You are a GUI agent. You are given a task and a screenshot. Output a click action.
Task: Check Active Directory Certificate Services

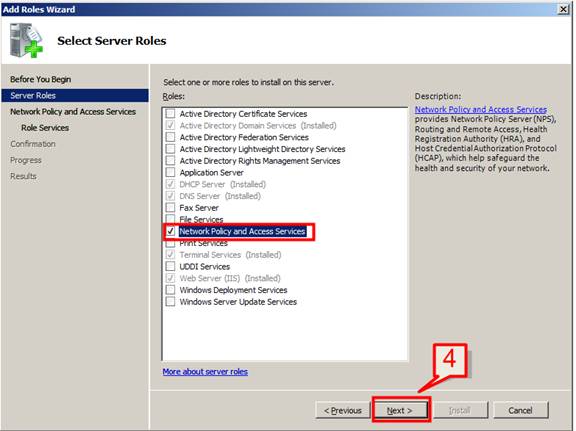[170, 114]
